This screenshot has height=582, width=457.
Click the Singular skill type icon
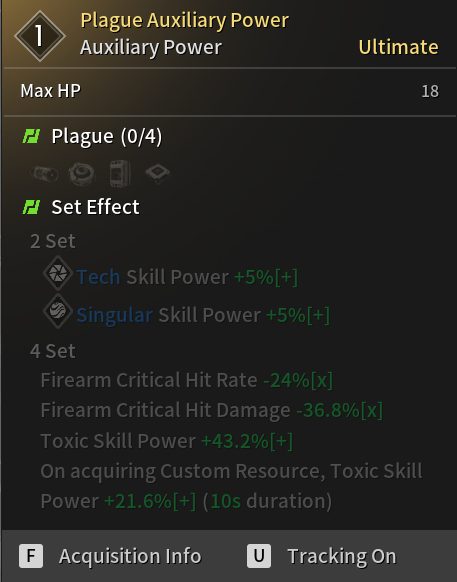tap(58, 311)
